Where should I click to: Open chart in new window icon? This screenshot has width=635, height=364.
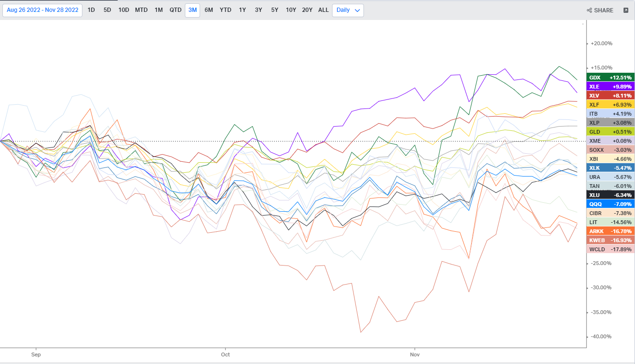626,10
